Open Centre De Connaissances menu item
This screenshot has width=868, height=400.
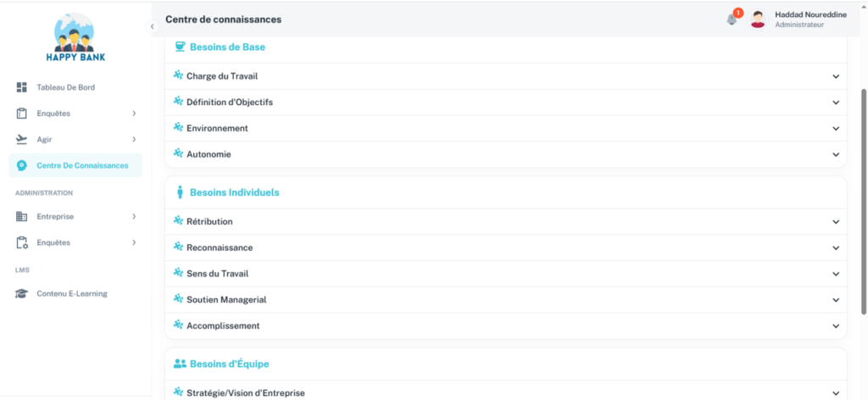pos(81,165)
